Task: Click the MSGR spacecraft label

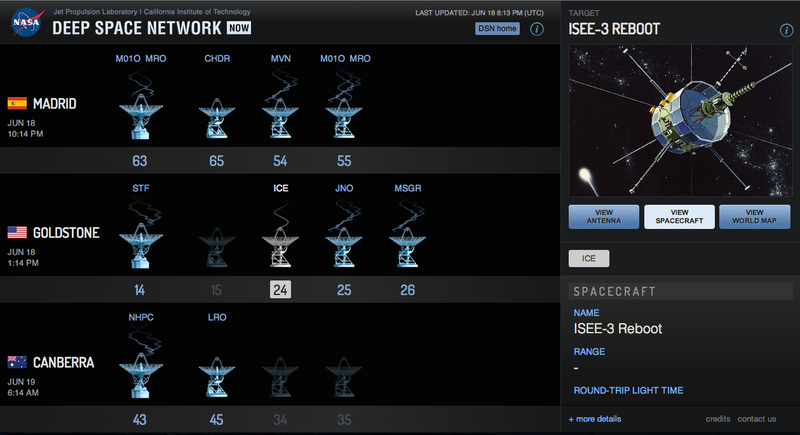Action: coord(408,188)
